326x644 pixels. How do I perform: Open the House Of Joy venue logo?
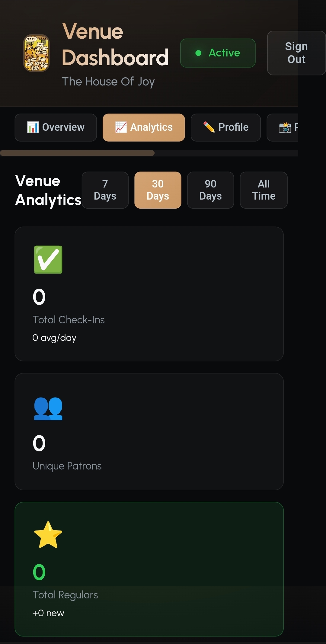point(36,53)
